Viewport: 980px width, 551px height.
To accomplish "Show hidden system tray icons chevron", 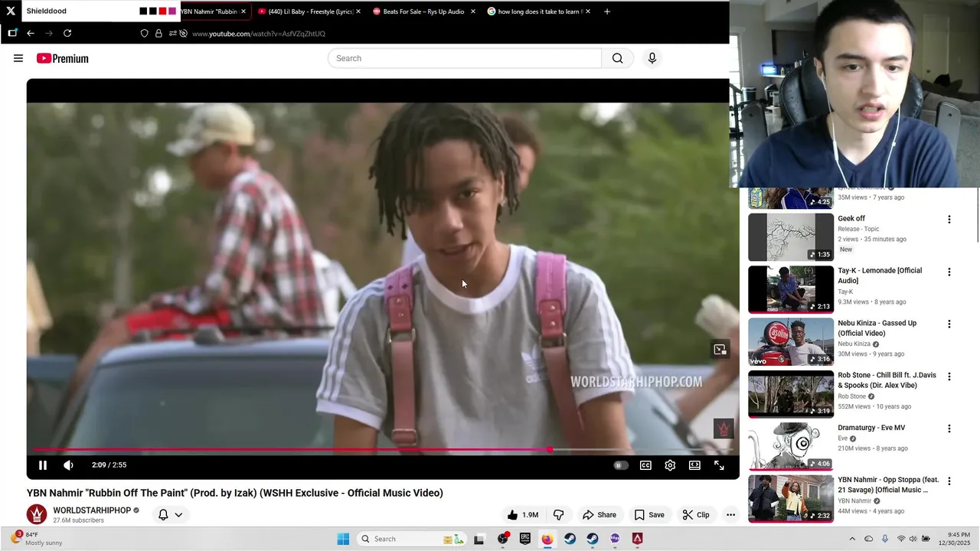I will click(x=852, y=539).
